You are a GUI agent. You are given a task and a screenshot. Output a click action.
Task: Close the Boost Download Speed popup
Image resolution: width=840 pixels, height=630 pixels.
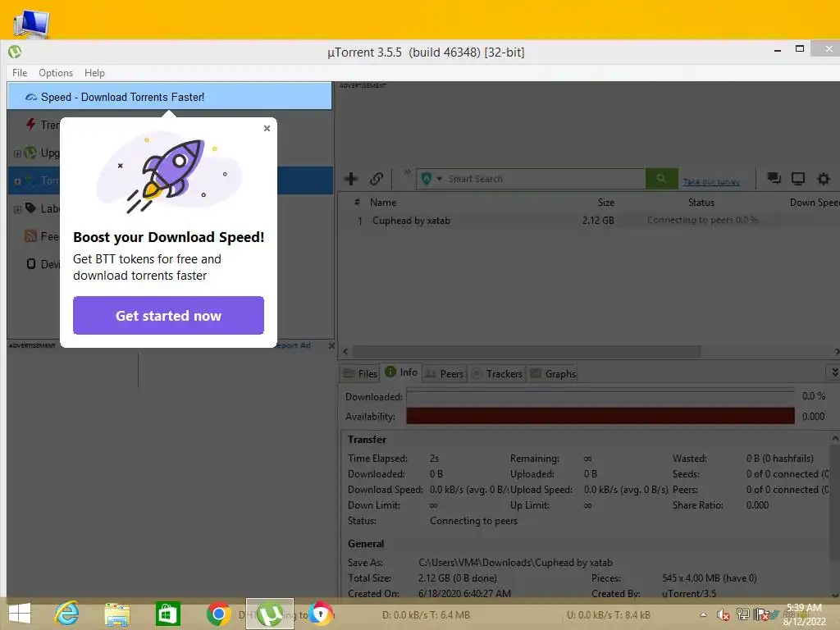coord(267,128)
